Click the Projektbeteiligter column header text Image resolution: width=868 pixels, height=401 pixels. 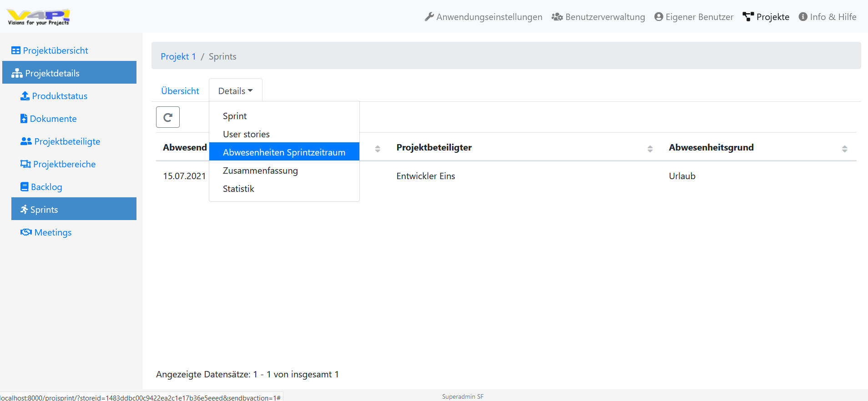pos(434,147)
